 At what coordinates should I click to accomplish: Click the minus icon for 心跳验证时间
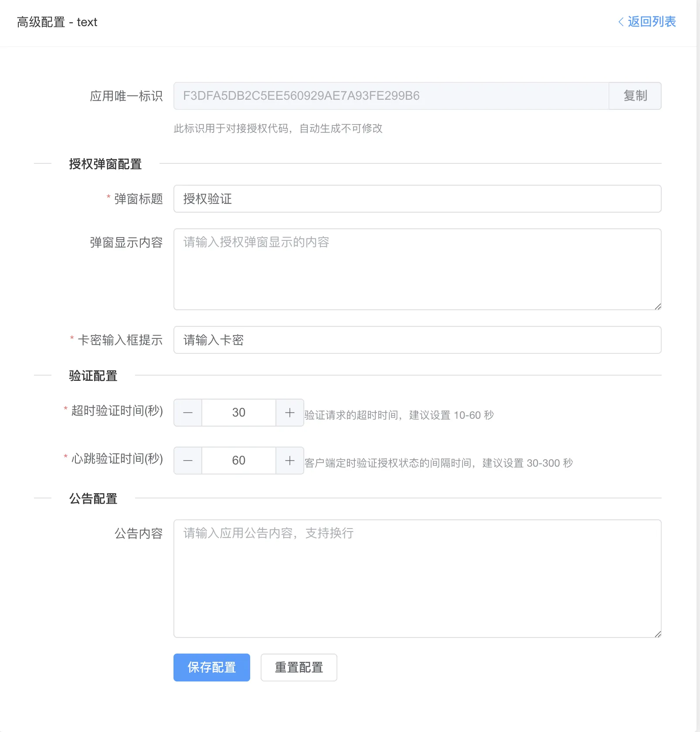[187, 460]
